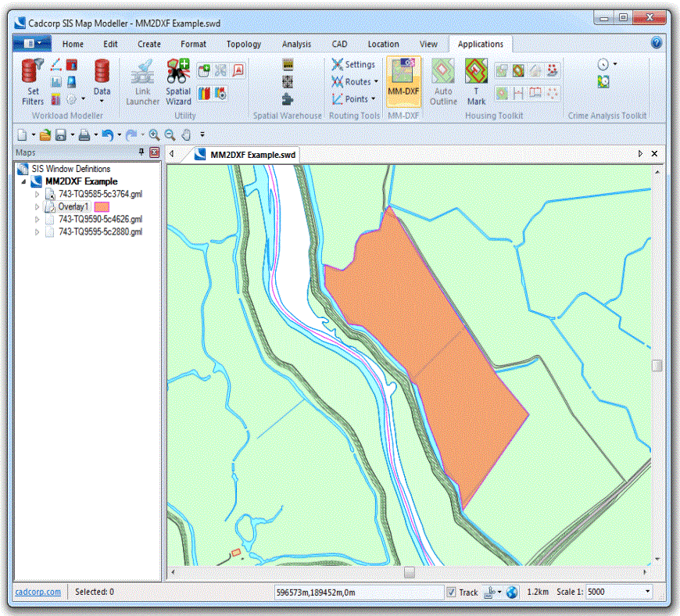The height and width of the screenshot is (616, 680).
Task: Pin the Maps panel
Action: (141, 152)
